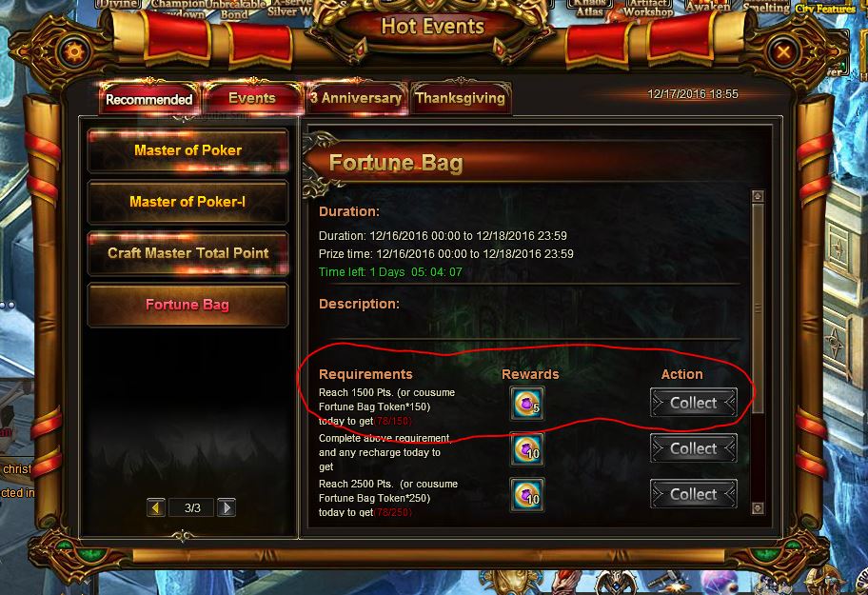Collect the 1500 Pts reward
This screenshot has width=868, height=595.
coord(693,403)
